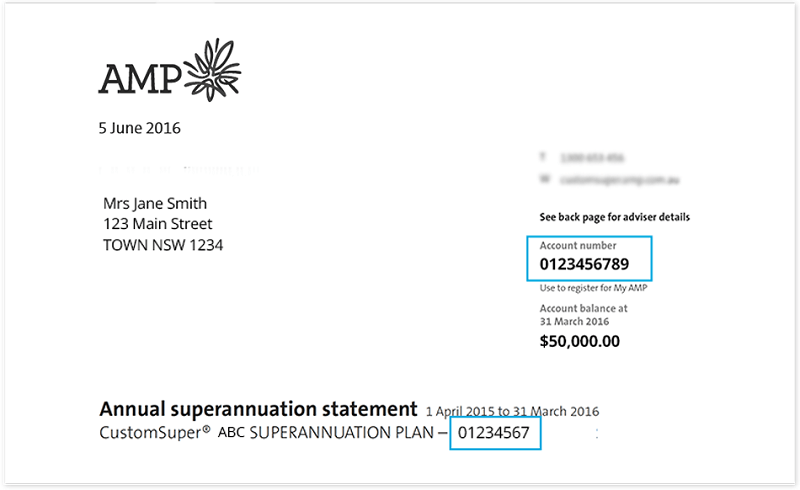Click the 123 Main Street address line
The width and height of the screenshot is (800, 490).
[158, 224]
